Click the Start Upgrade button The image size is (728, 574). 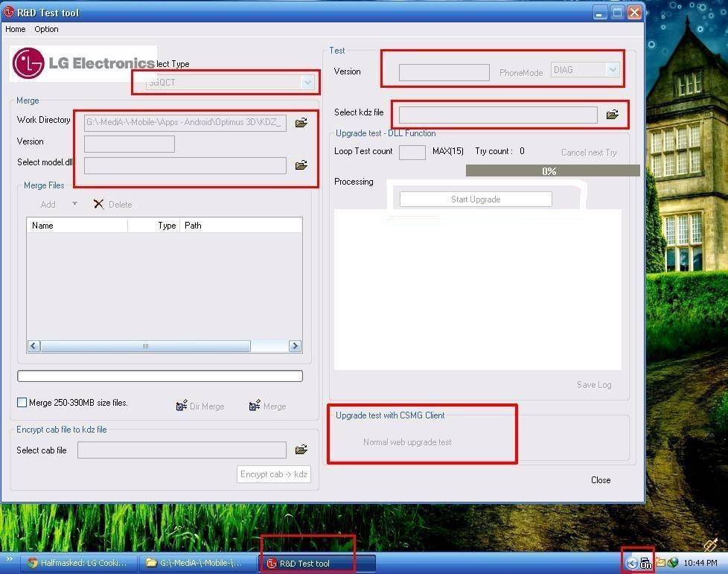476,200
